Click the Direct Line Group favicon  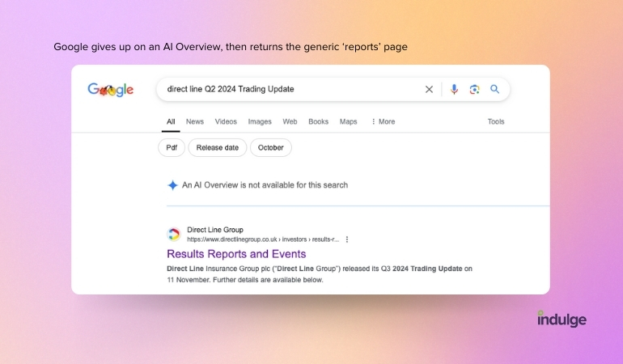174,235
